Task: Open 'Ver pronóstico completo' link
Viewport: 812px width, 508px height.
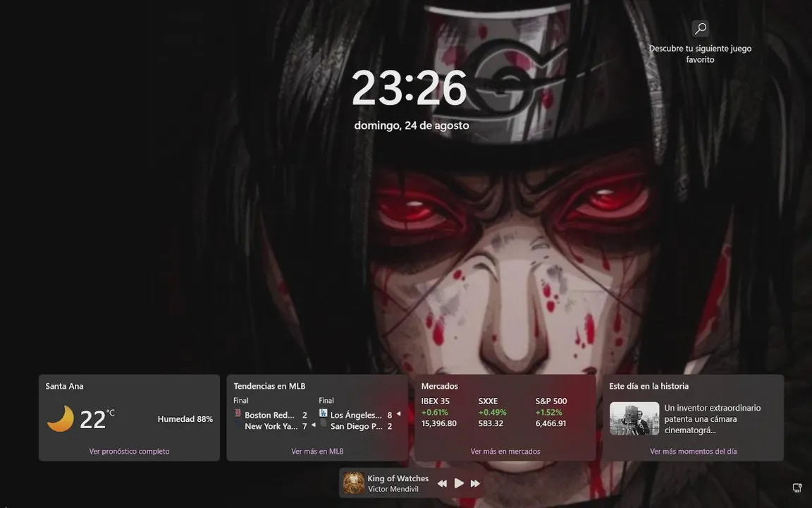Action: (129, 451)
